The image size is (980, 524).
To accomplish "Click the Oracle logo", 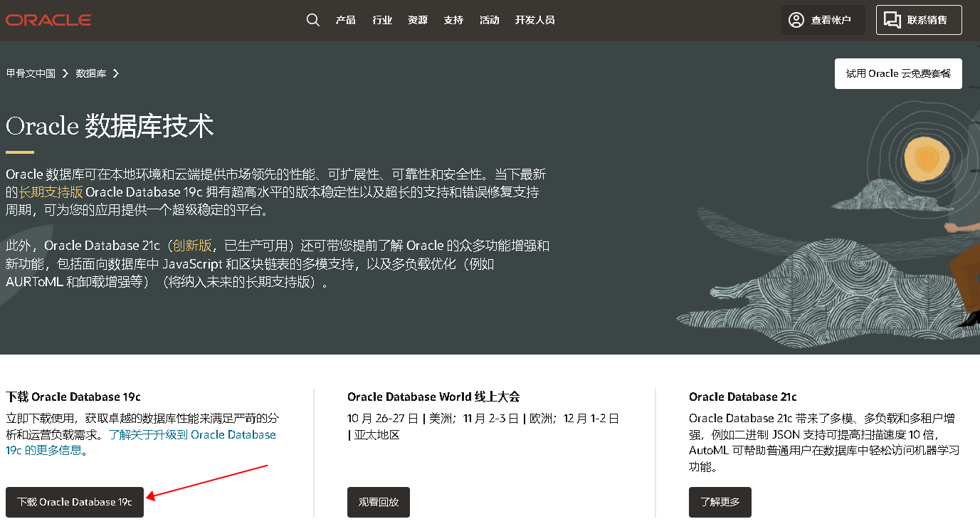I will (x=48, y=20).
